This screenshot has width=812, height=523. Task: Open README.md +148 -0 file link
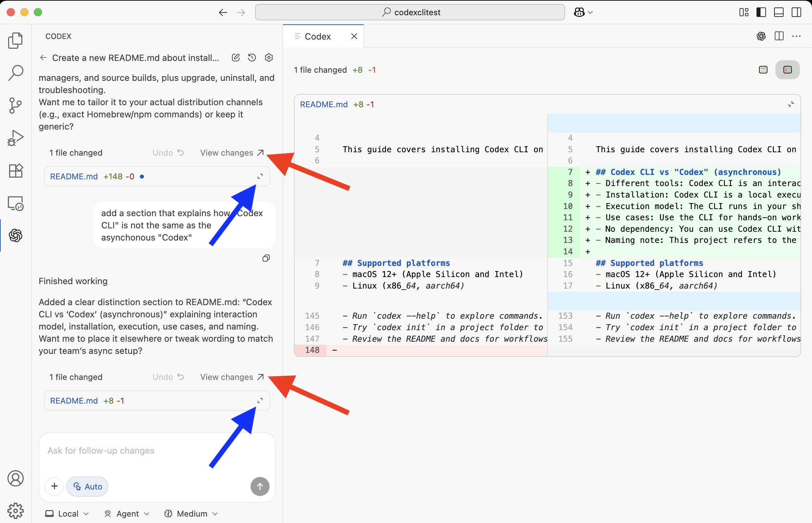tap(74, 176)
